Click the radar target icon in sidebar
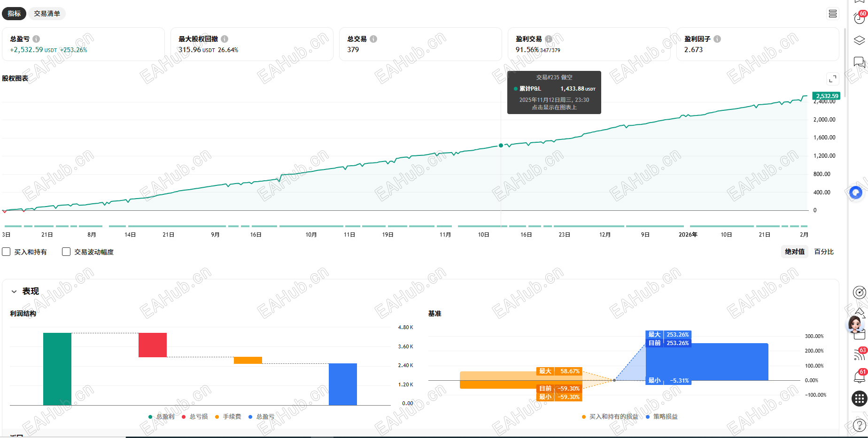This screenshot has height=438, width=868. (859, 292)
